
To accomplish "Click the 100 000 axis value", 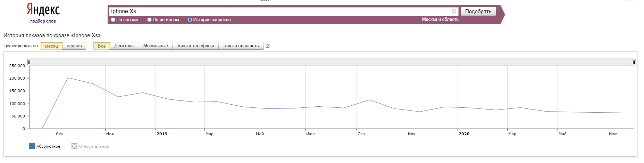I will 17,104.
